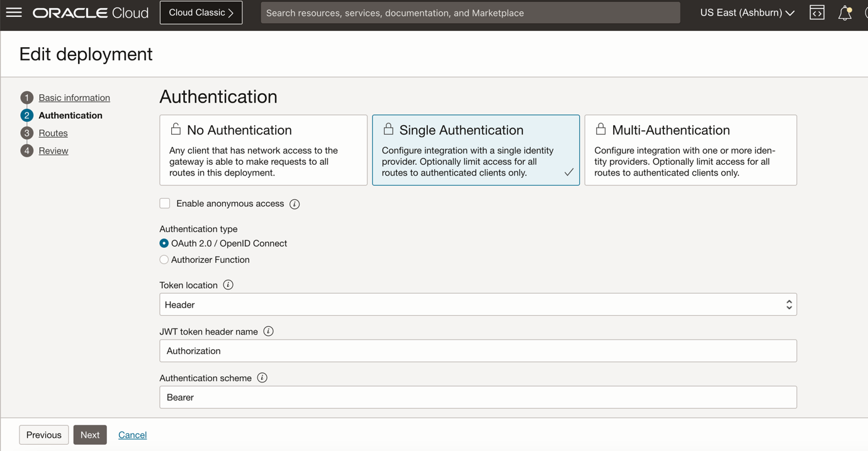Select Authorizer Function radio button
This screenshot has width=868, height=451.
(x=164, y=260)
